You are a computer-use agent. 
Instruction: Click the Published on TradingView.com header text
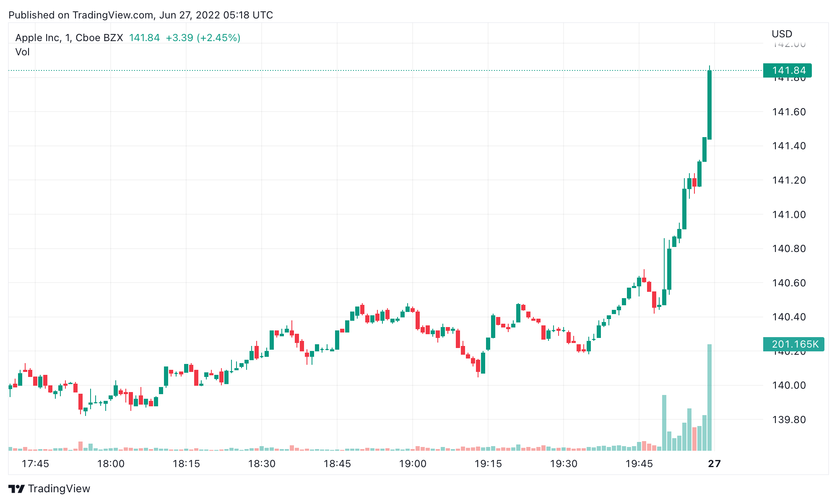[x=140, y=15]
